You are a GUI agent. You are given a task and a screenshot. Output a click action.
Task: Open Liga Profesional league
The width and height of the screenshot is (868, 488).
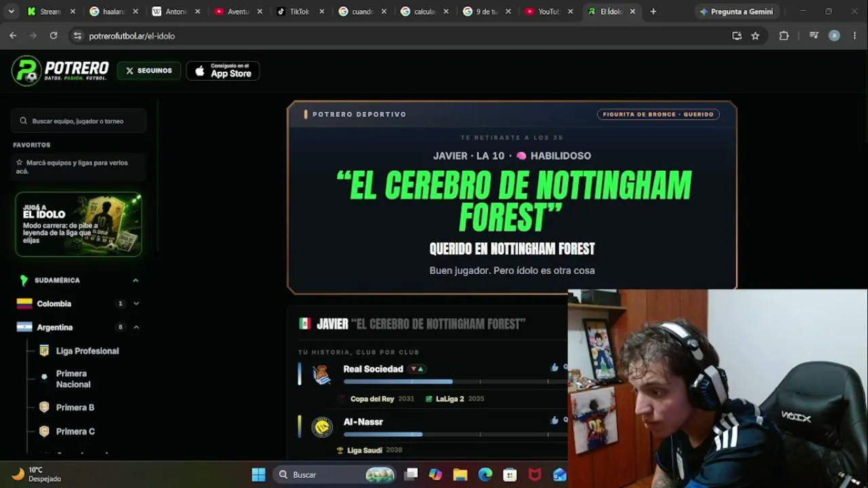coord(87,351)
